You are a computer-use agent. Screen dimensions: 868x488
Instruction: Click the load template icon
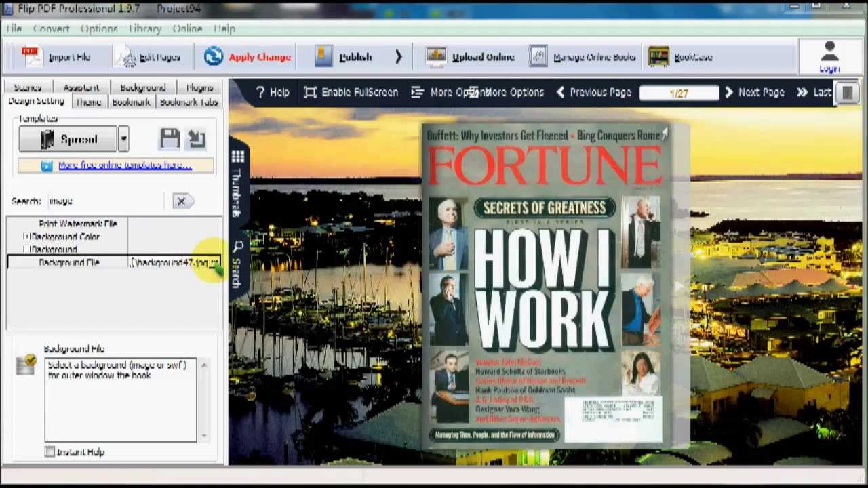tap(197, 139)
